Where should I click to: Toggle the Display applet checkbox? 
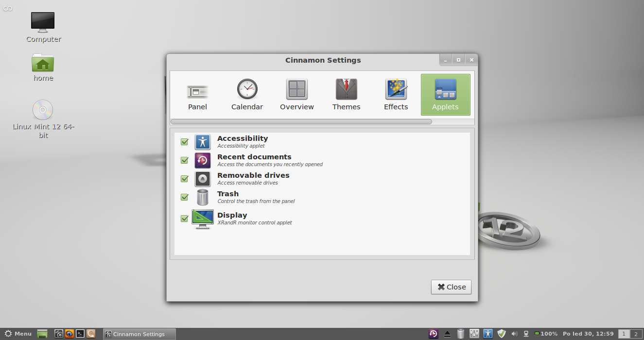[184, 219]
